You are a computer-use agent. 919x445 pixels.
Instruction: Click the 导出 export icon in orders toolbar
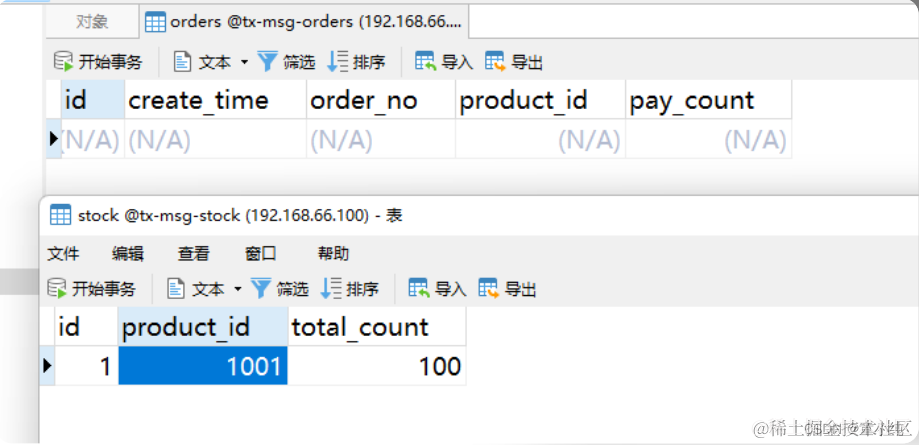[495, 61]
